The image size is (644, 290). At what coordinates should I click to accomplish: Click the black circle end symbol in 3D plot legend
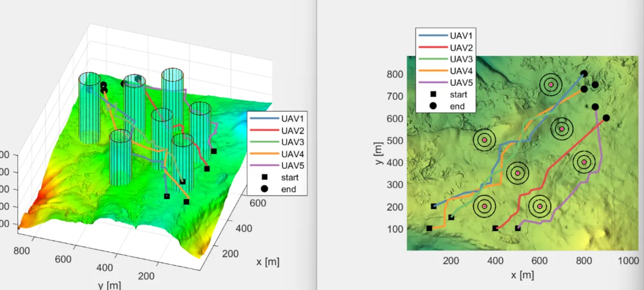(x=265, y=189)
